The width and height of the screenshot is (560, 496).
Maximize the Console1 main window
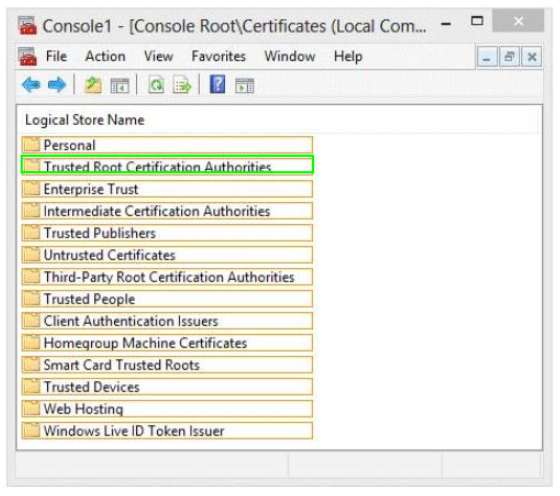(477, 21)
